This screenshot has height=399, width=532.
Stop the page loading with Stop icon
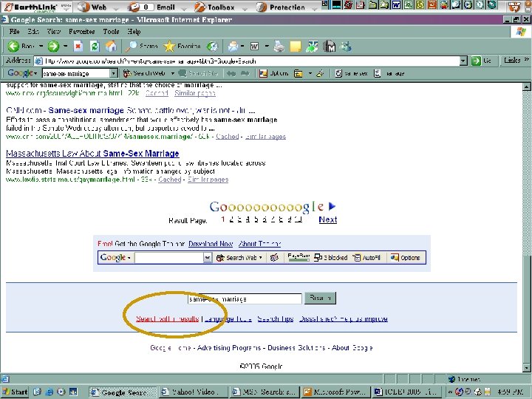tap(78, 46)
